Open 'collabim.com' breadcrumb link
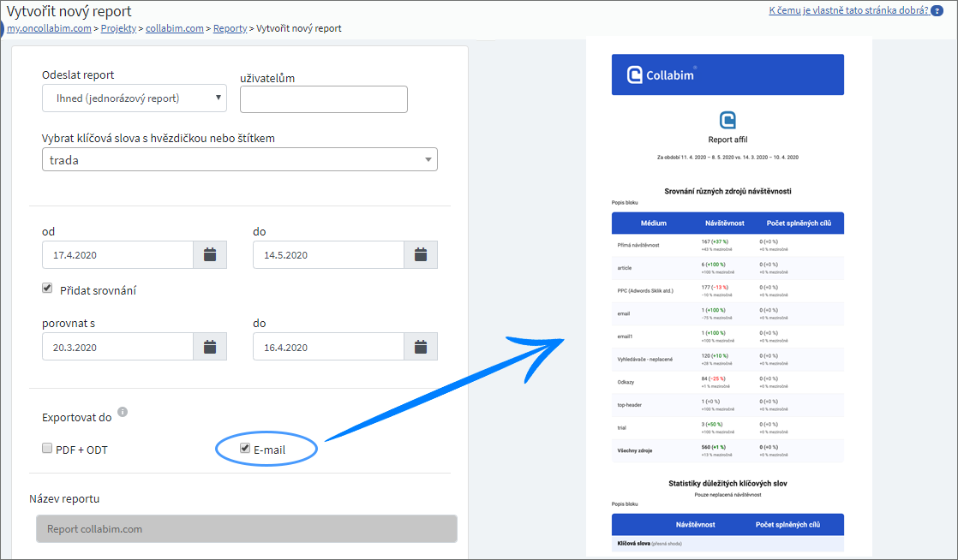Viewport: 958px width, 560px height. coord(175,28)
